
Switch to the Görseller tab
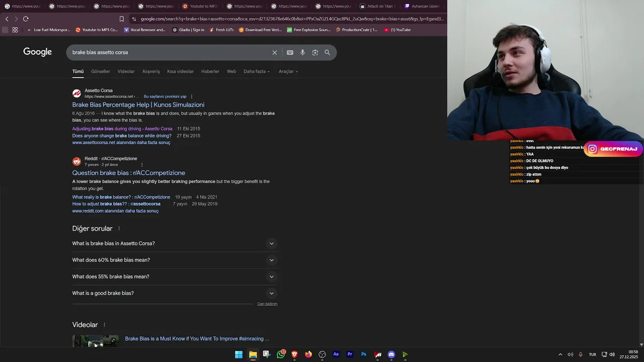pos(101,71)
